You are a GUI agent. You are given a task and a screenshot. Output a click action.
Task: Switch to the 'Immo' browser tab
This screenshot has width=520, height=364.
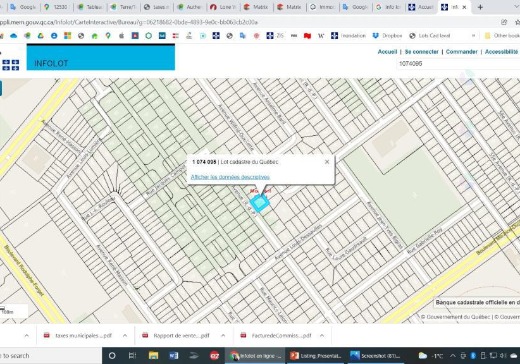click(322, 7)
